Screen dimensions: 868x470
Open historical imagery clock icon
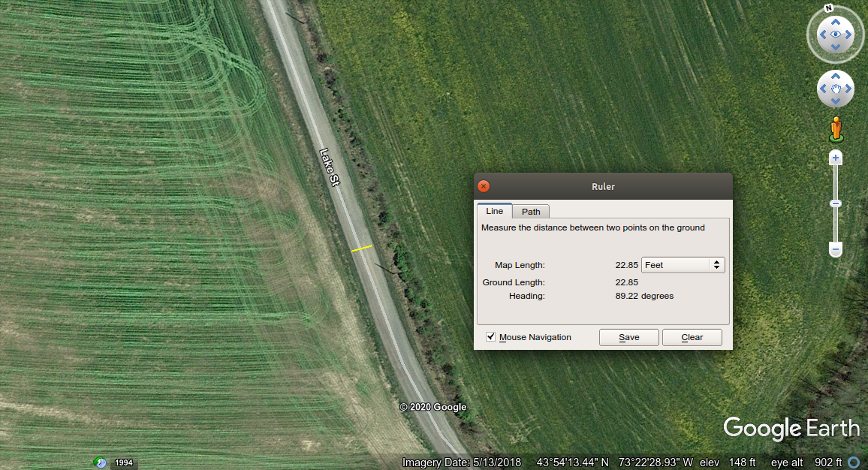coord(100,462)
